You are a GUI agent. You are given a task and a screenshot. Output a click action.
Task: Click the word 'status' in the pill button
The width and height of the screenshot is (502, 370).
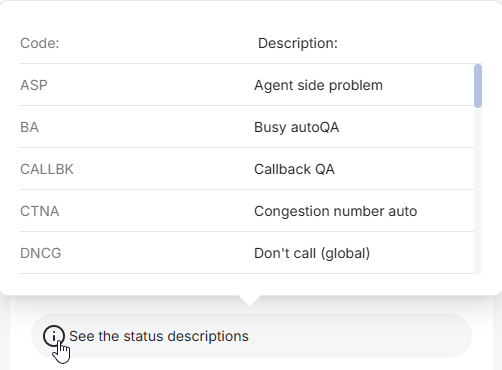pyautogui.click(x=143, y=336)
